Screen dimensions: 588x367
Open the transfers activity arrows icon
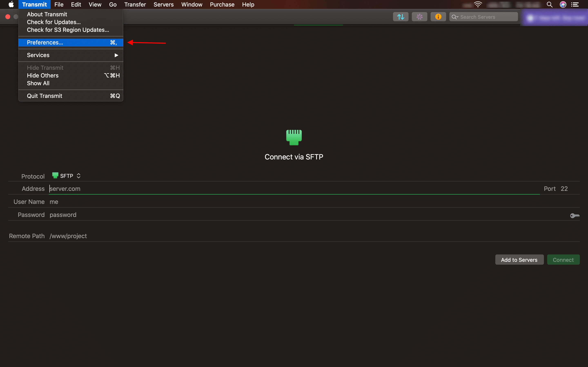tap(400, 17)
